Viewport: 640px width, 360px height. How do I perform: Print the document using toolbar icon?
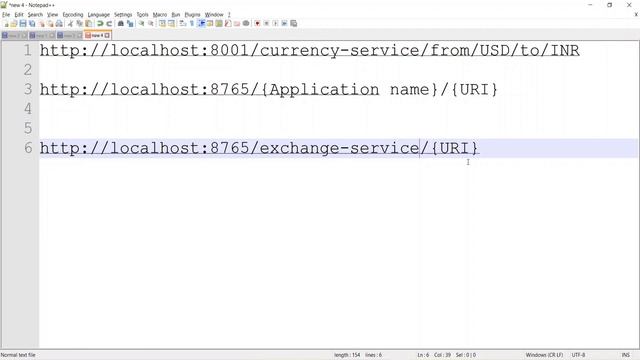point(59,24)
